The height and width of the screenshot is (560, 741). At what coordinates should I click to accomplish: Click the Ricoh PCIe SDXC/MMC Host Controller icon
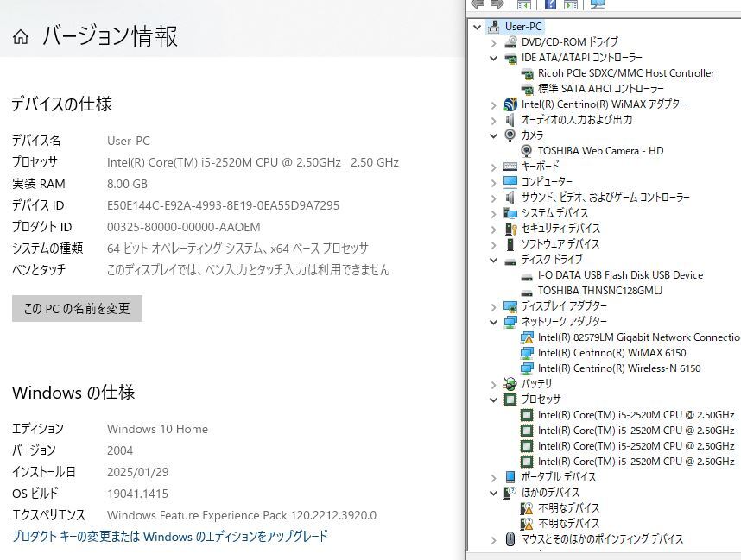527,73
